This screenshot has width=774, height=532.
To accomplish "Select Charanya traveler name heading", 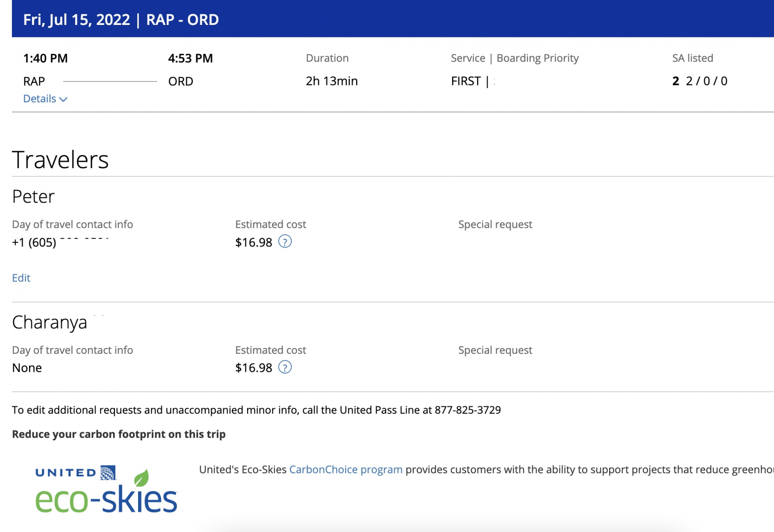I will pos(49,322).
